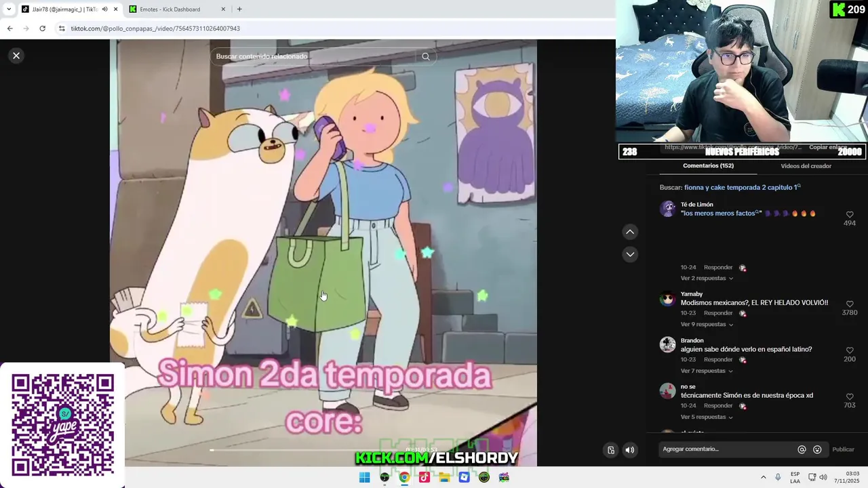Open the profile avatar of user 'no se'
Screen dimensions: 868x488
(x=668, y=391)
